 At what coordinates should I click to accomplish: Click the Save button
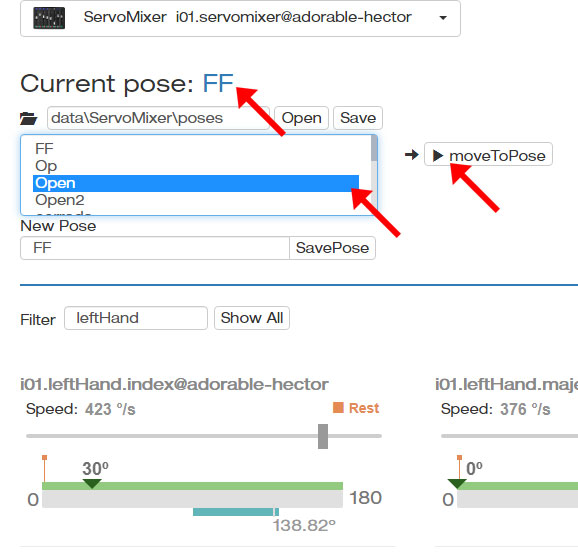pos(358,118)
